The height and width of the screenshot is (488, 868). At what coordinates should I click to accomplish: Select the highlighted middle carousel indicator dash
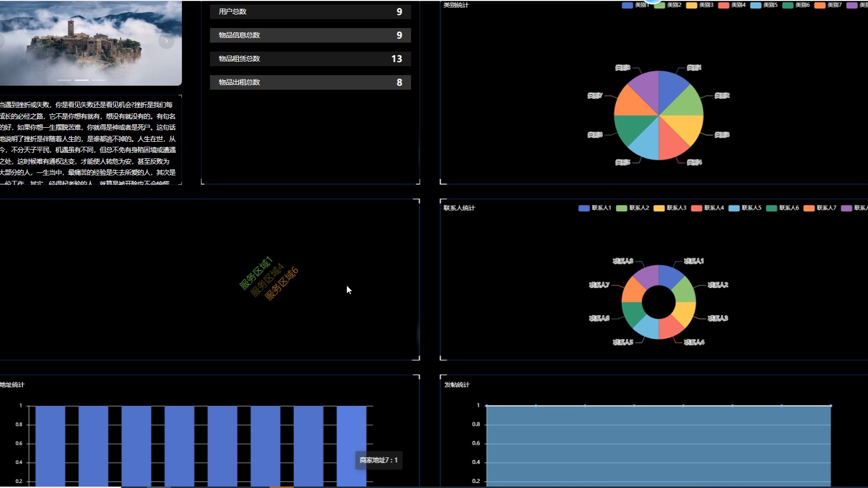(x=82, y=80)
